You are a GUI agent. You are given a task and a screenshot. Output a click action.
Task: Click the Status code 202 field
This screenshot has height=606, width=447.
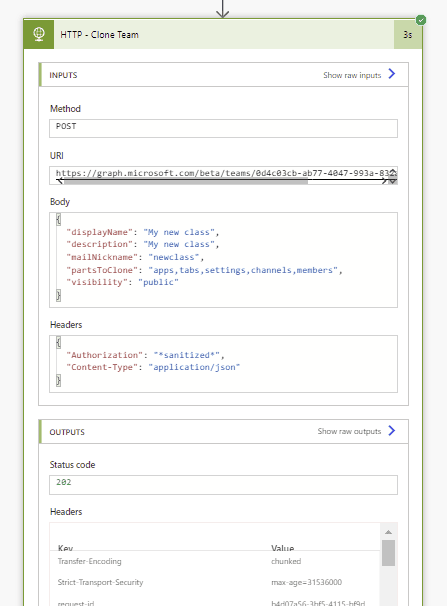[x=223, y=485]
